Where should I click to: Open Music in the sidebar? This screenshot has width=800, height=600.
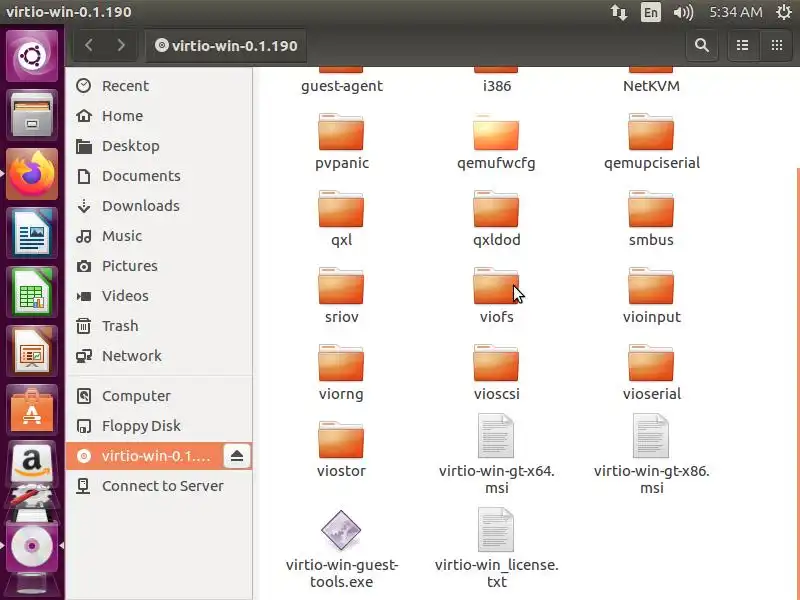[159, 236]
